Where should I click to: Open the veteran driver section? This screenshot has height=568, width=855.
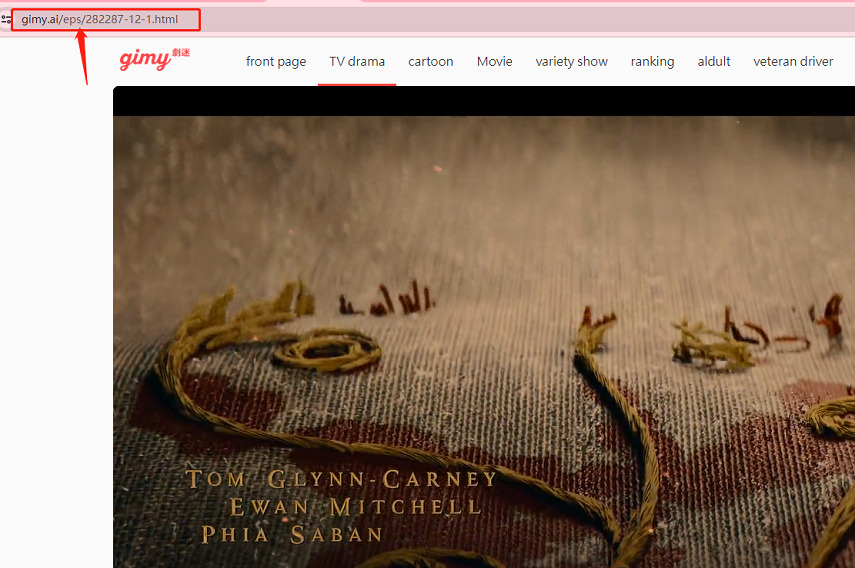tap(793, 62)
